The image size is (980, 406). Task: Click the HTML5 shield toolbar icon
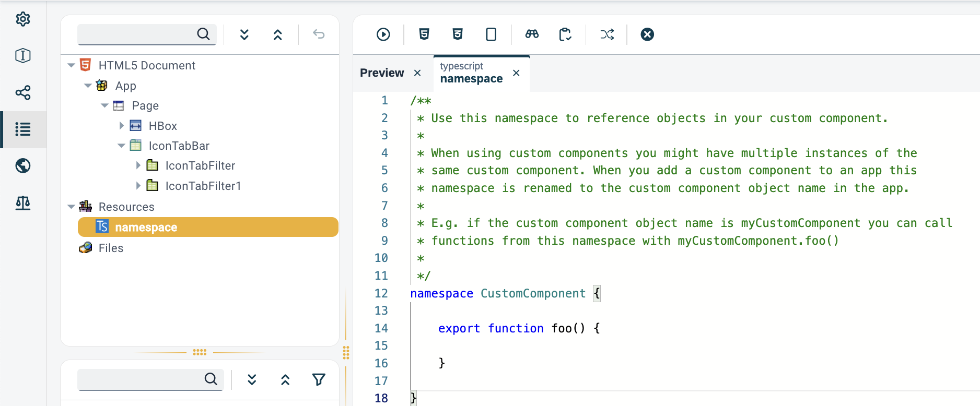(x=424, y=34)
